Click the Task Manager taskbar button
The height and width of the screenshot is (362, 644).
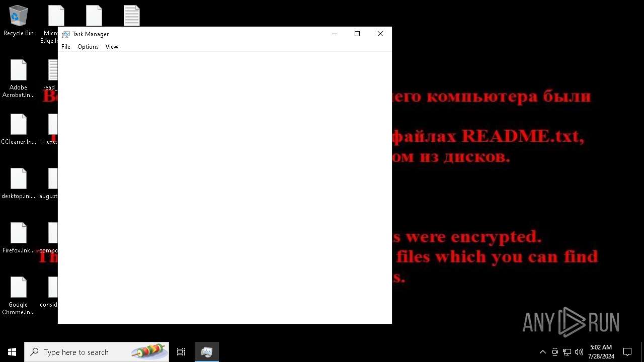207,352
